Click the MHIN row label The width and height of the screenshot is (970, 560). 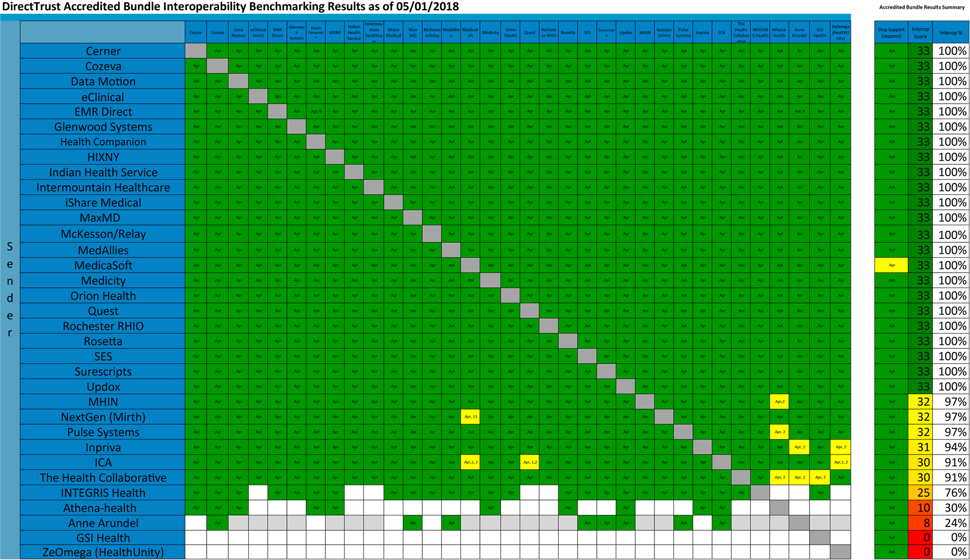coord(103,401)
